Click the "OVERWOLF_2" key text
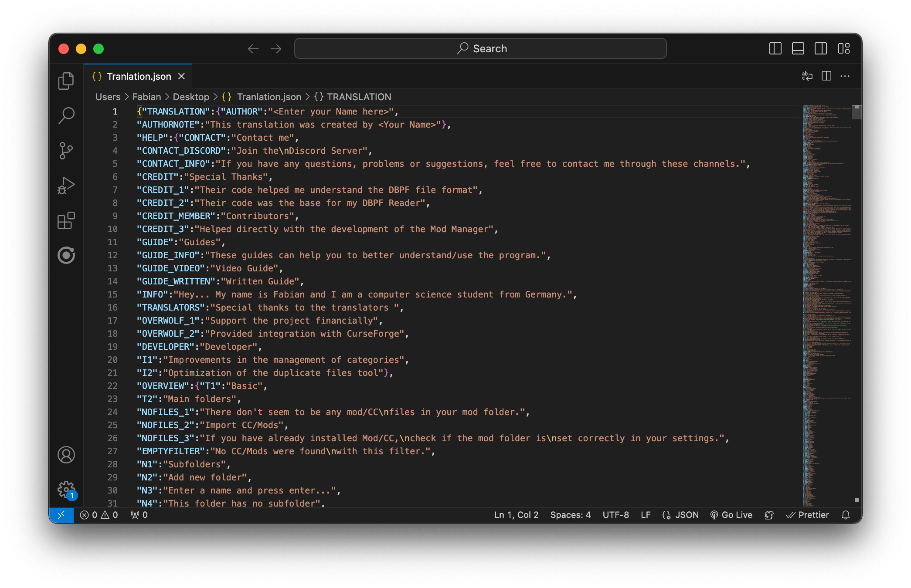The height and width of the screenshot is (588, 911). pos(168,334)
